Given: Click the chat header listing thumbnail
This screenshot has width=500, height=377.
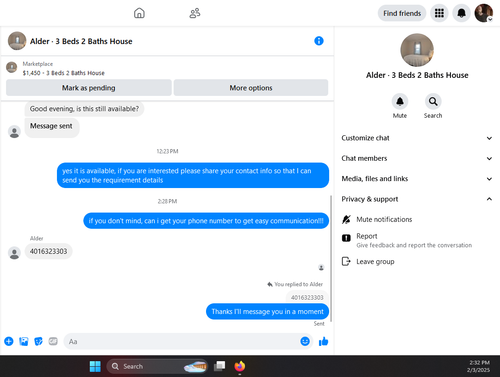Looking at the screenshot, I should (17, 41).
